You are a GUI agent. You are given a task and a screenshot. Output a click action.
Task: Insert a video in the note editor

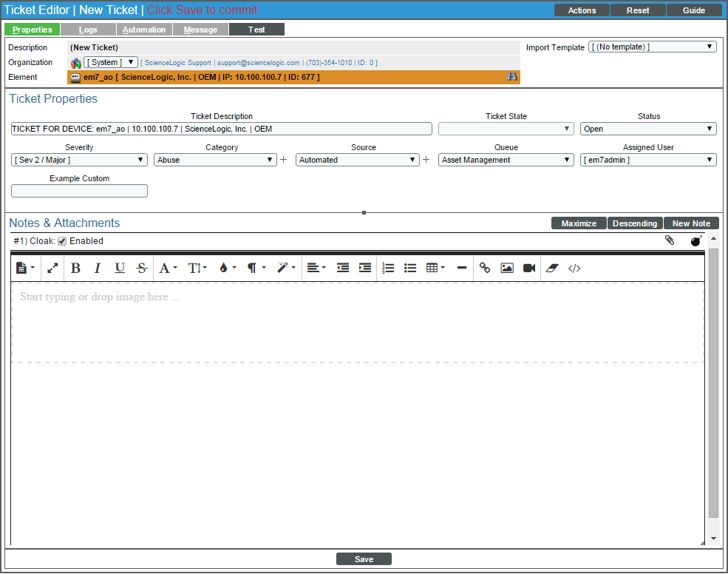coord(528,268)
